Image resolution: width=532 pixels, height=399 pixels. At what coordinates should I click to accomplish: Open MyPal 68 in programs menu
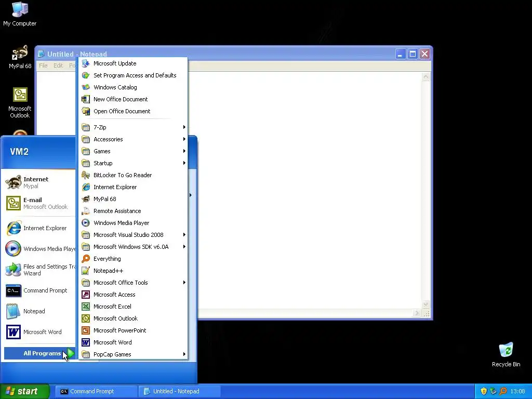133,199
